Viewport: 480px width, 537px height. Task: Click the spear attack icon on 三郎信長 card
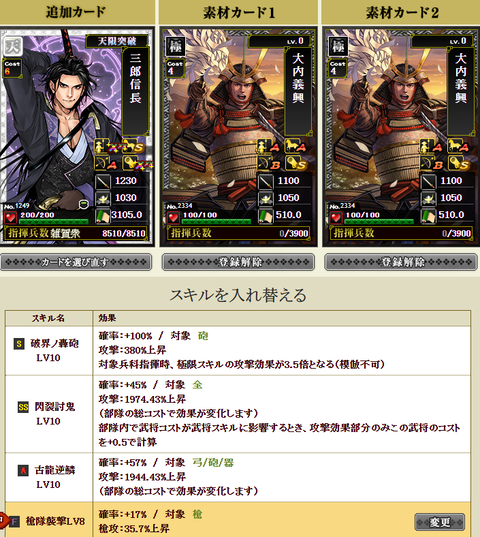(103, 181)
